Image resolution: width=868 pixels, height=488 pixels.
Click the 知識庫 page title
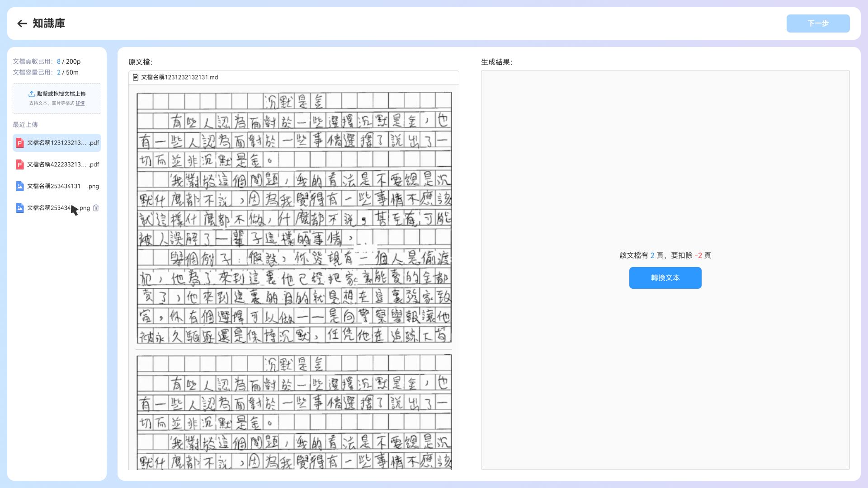click(49, 23)
